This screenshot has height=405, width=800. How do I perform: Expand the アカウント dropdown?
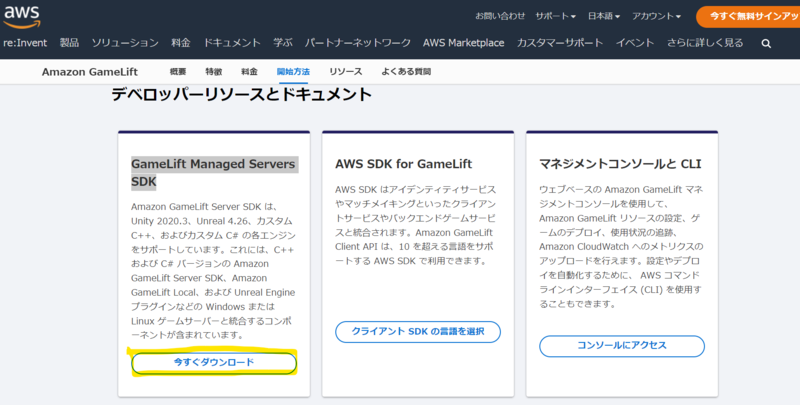[x=656, y=16]
